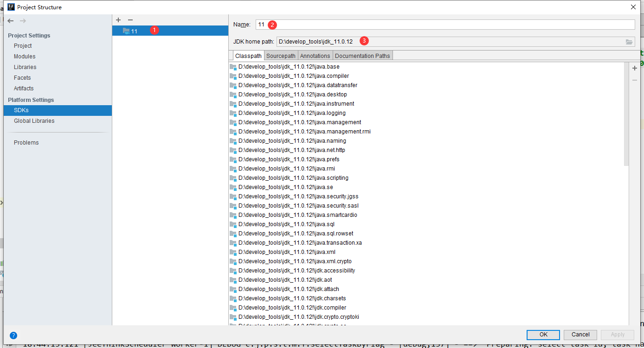Browse for JDK home path folder icon
The width and height of the screenshot is (644, 348).
(x=629, y=42)
